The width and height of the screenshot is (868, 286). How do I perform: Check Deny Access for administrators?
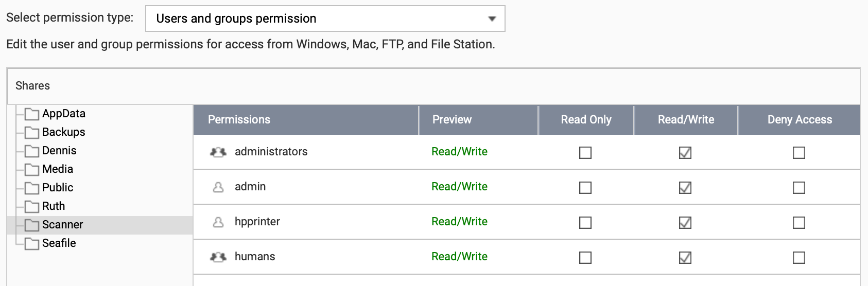coord(799,153)
